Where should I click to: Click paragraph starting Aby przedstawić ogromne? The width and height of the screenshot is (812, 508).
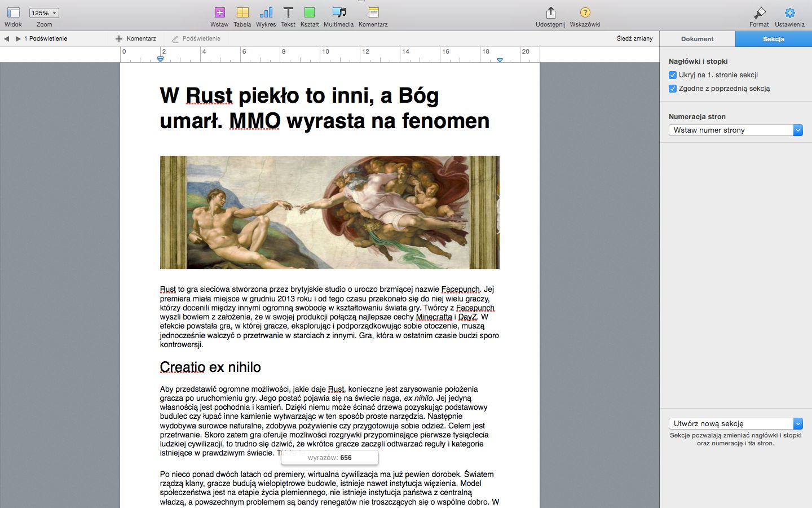tap(324, 421)
